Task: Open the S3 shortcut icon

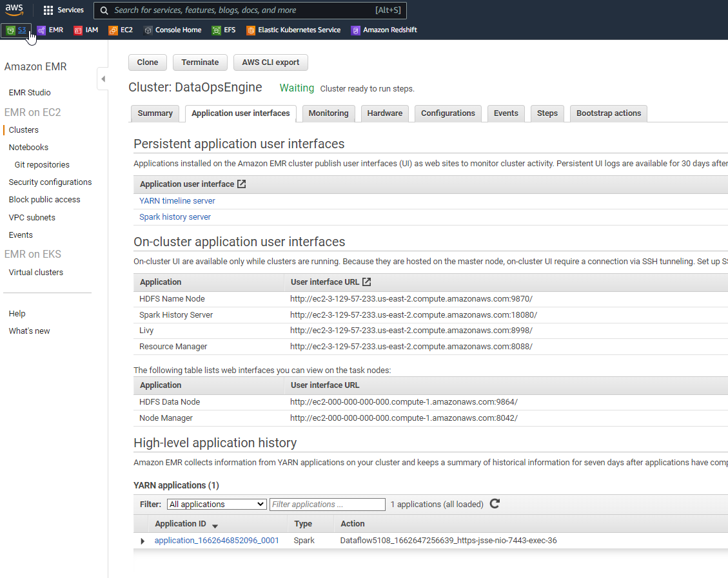Action: point(11,30)
